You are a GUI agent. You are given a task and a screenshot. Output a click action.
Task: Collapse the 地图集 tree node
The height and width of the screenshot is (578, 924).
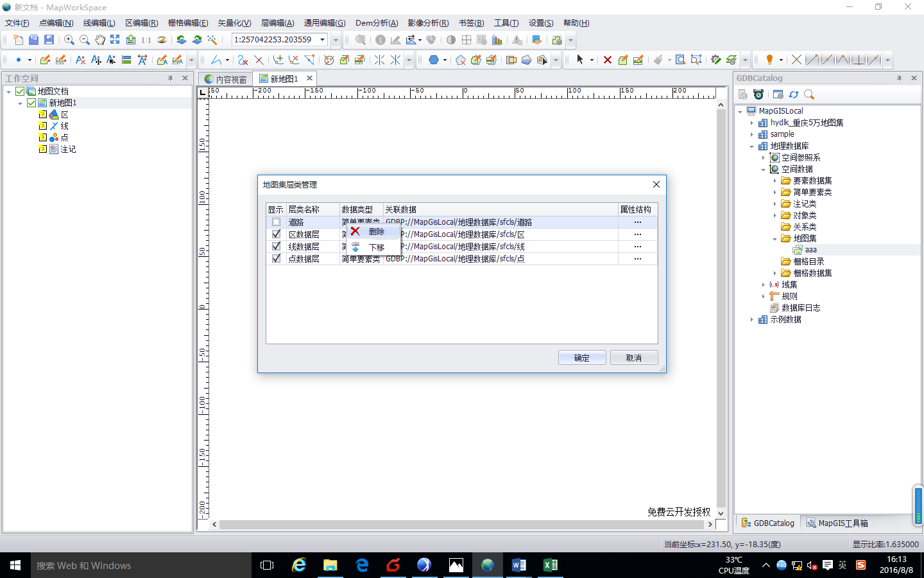pos(775,239)
